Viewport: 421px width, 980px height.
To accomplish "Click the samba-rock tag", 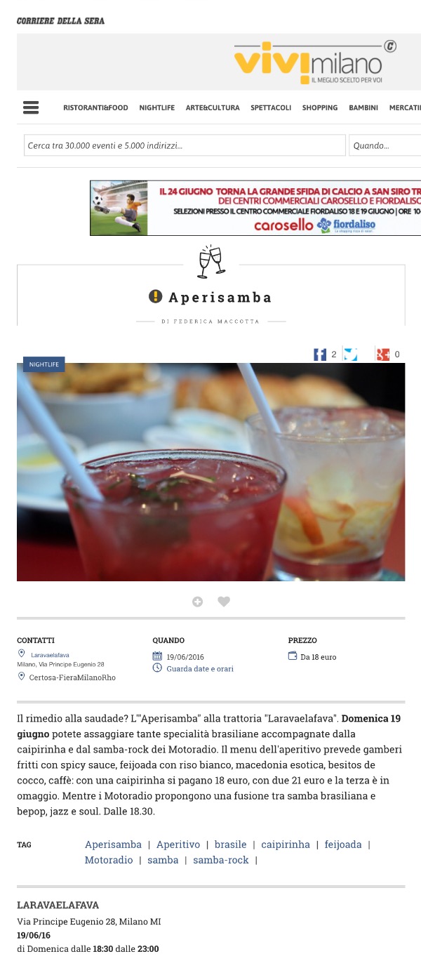I will coord(221,860).
